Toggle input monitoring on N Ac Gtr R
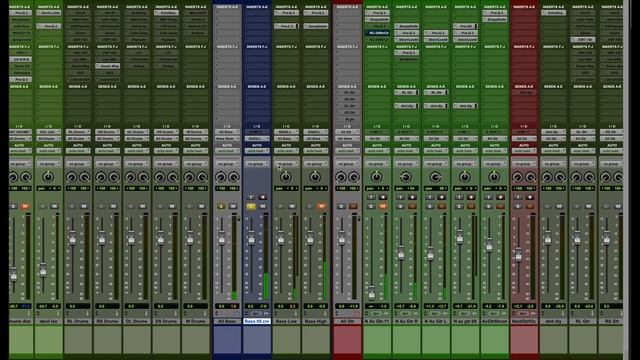This screenshot has height=360, width=640. pos(400,197)
